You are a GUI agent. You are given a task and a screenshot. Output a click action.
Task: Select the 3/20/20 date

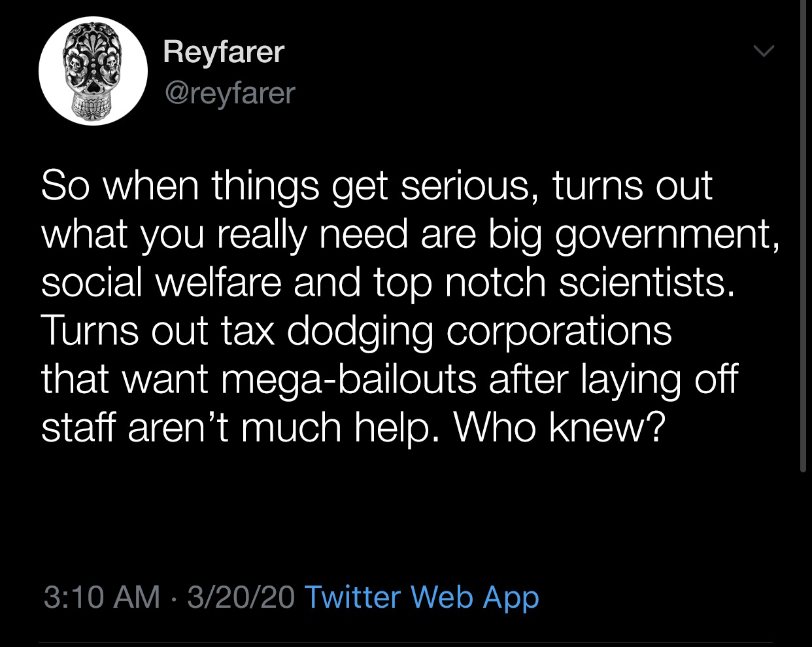point(241,597)
